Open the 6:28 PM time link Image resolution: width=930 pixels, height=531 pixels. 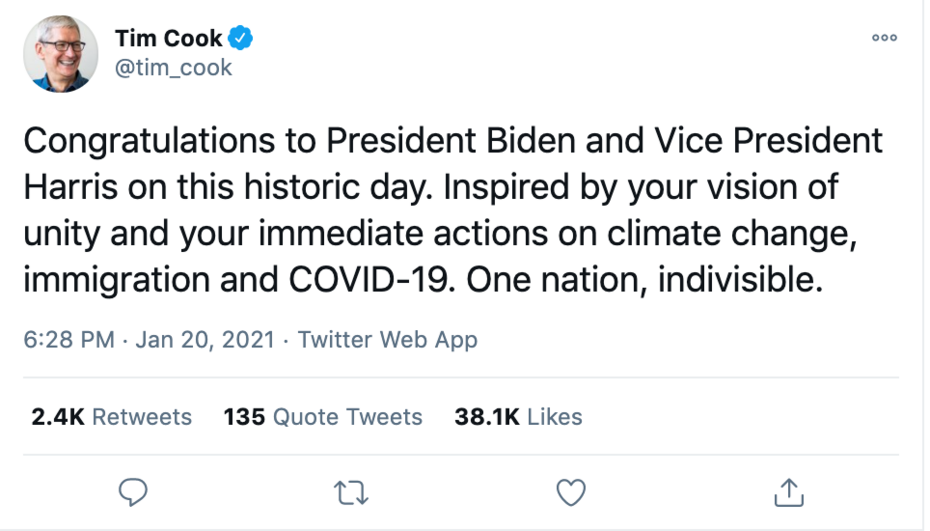[68, 339]
